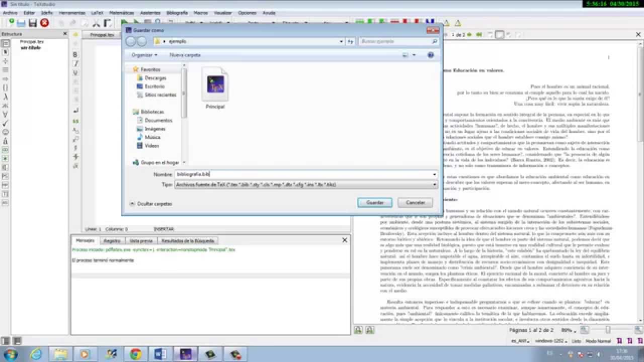This screenshot has width=644, height=362.
Task: Open the Opciones menu
Action: (x=247, y=13)
